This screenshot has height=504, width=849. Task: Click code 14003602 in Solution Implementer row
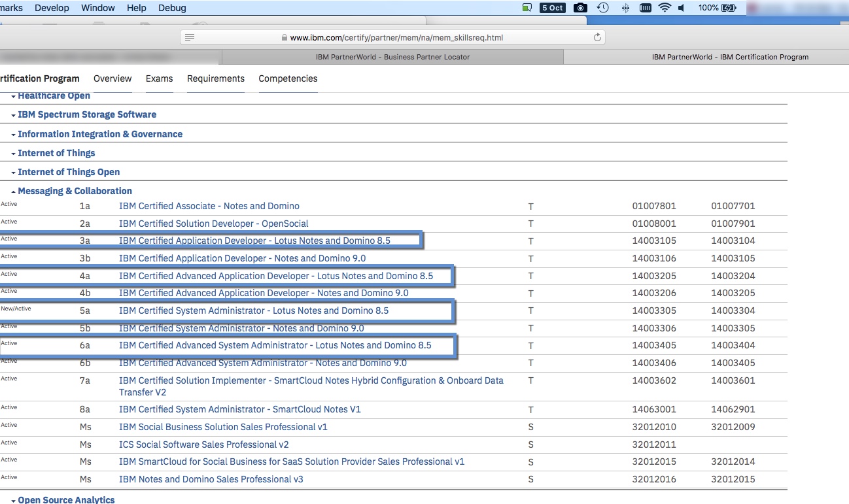[654, 380]
